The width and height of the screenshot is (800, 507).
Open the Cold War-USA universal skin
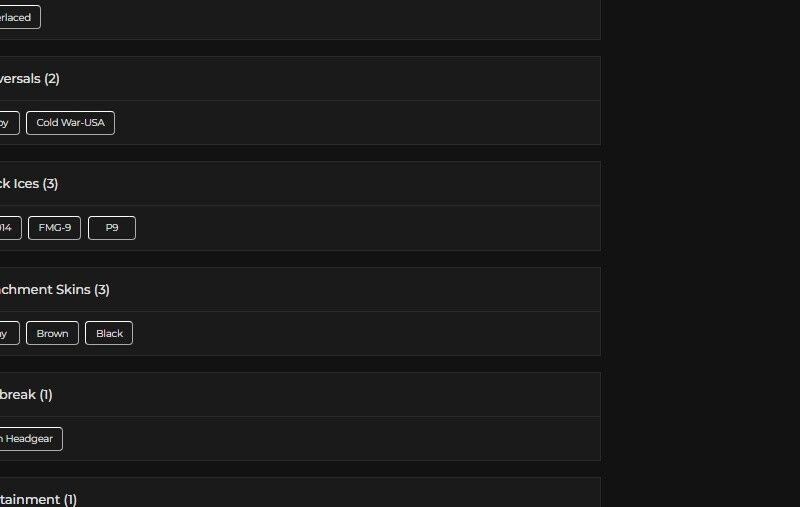point(70,123)
